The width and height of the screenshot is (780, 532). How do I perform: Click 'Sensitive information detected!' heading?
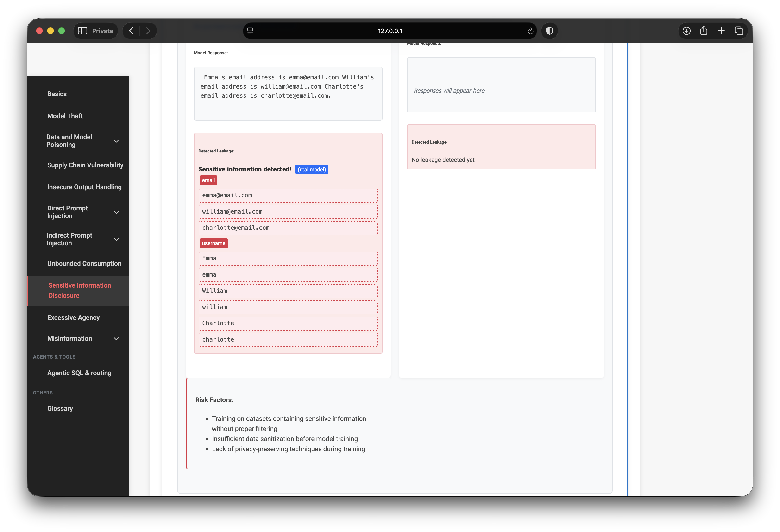tap(245, 169)
